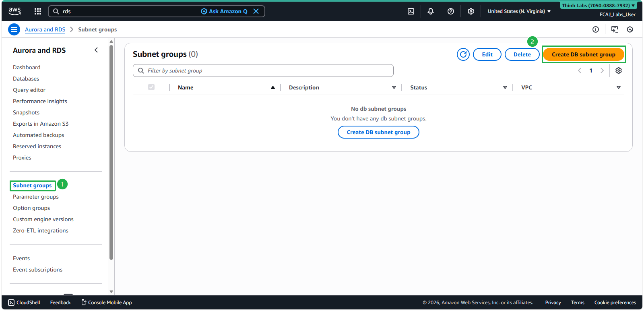
Task: Click the Name column header
Action: tap(186, 87)
